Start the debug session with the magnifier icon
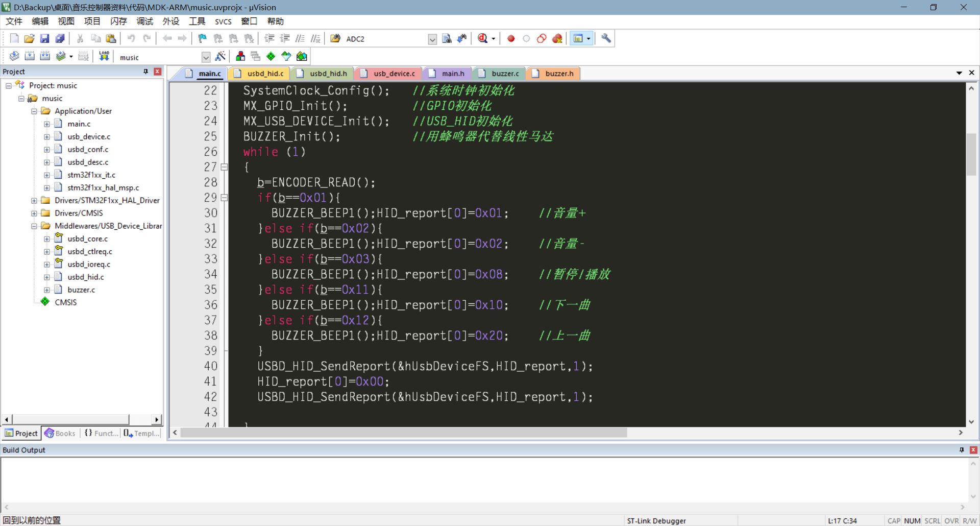 coord(482,38)
